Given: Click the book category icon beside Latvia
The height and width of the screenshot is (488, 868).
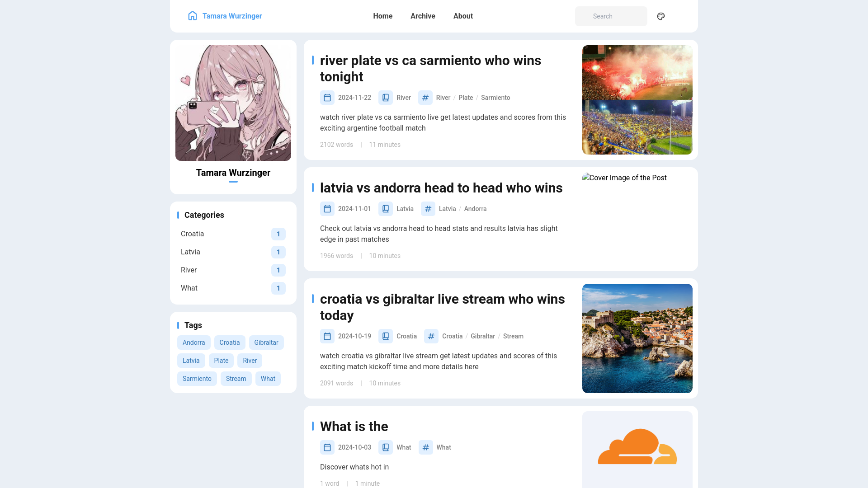Looking at the screenshot, I should pos(386,209).
